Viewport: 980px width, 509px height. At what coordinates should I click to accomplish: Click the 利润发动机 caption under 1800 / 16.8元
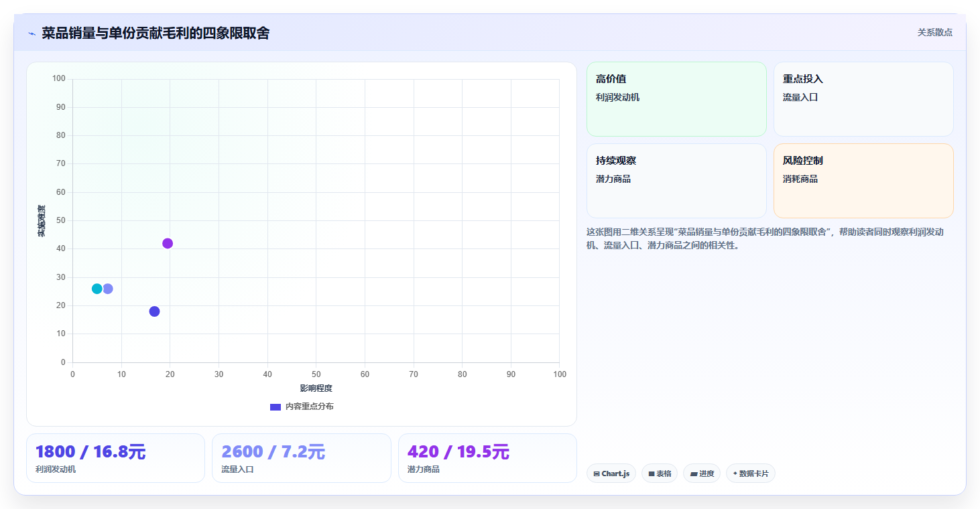pyautogui.click(x=56, y=469)
